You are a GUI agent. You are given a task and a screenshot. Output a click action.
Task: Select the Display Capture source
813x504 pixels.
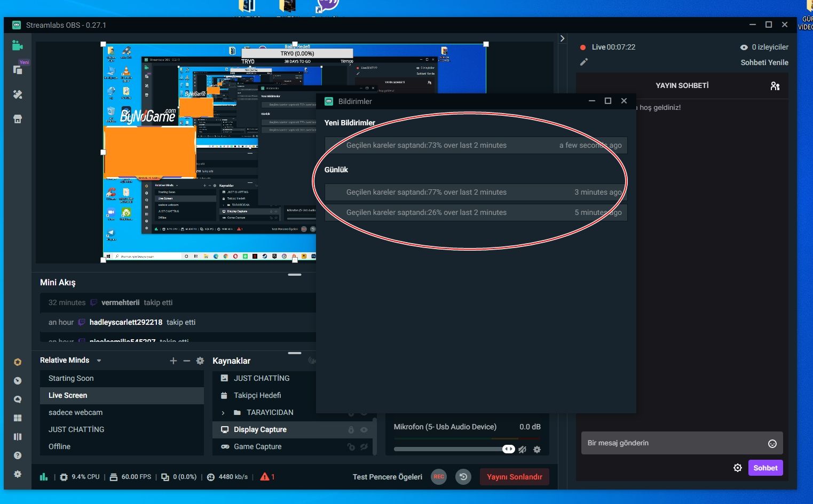[292, 430]
